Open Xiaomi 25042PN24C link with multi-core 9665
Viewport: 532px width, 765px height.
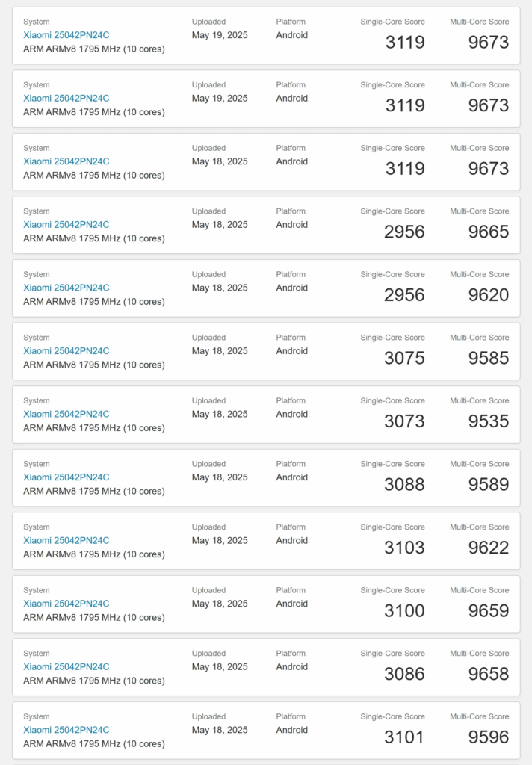pos(66,224)
